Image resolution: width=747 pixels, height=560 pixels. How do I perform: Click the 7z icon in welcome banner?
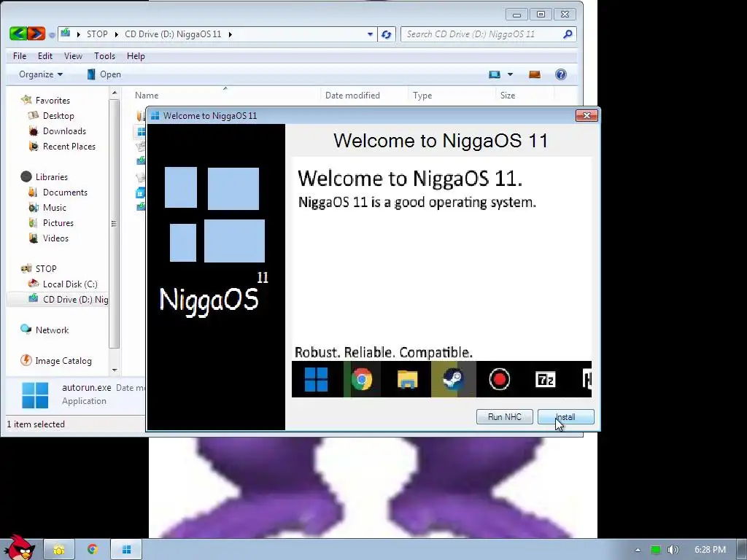pyautogui.click(x=545, y=379)
